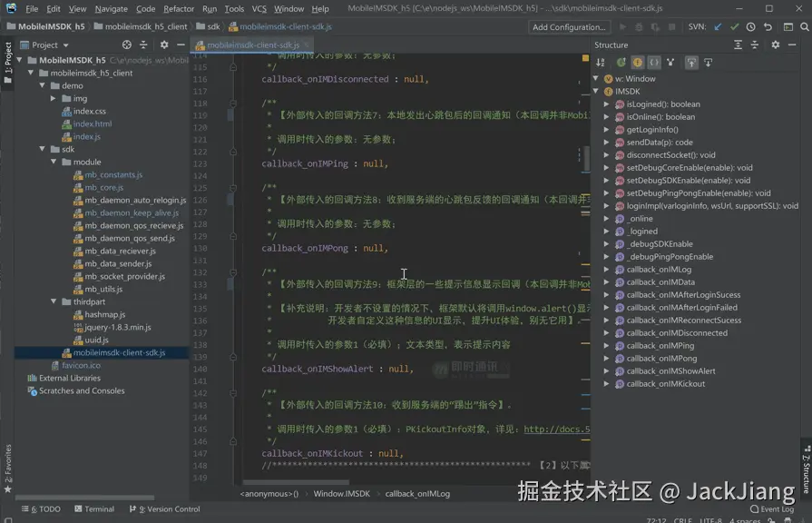812x523 pixels.
Task: Open the Terminal tool window tab
Action: [94, 509]
